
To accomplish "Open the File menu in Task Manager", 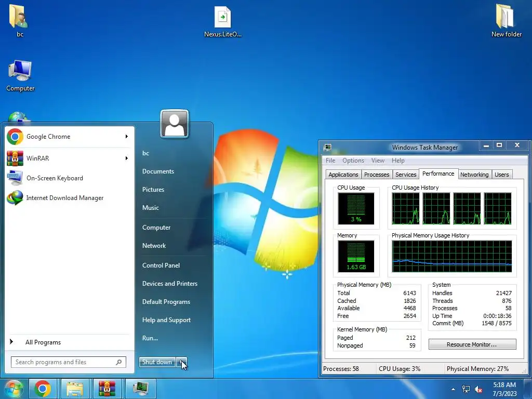I will 330,161.
